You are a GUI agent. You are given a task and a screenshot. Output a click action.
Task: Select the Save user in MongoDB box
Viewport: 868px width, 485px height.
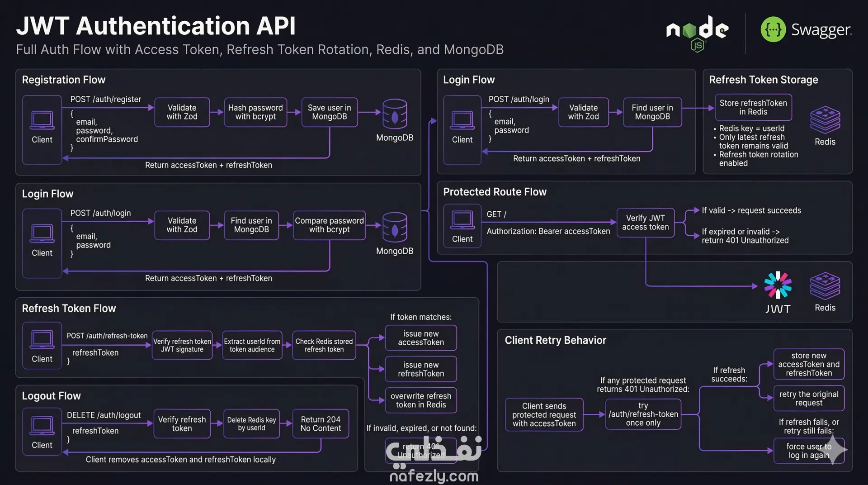tap(330, 112)
